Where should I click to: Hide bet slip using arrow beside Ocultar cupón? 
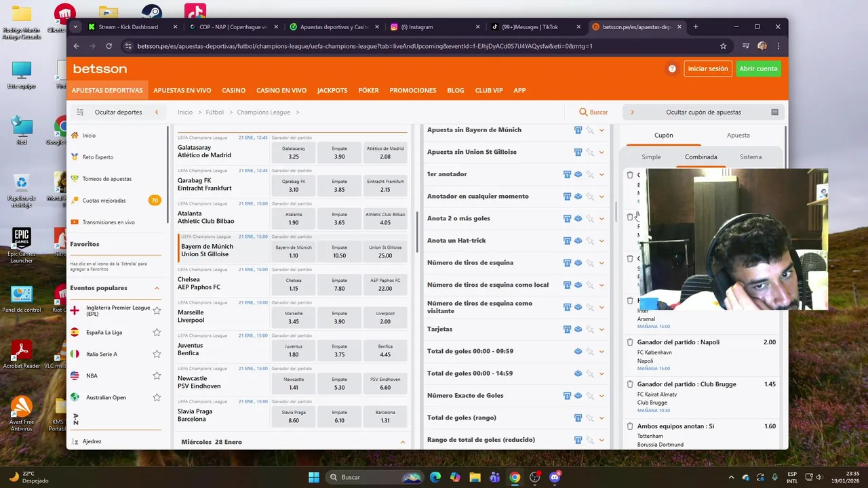(632, 113)
